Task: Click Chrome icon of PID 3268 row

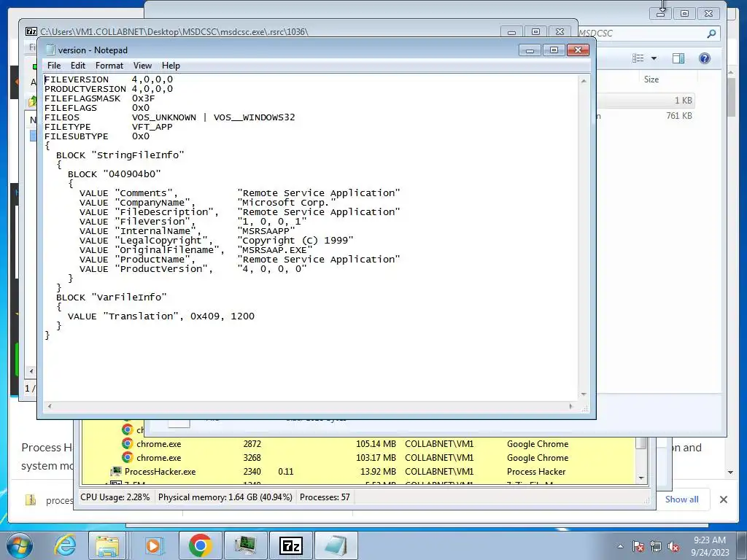Action: (x=127, y=458)
